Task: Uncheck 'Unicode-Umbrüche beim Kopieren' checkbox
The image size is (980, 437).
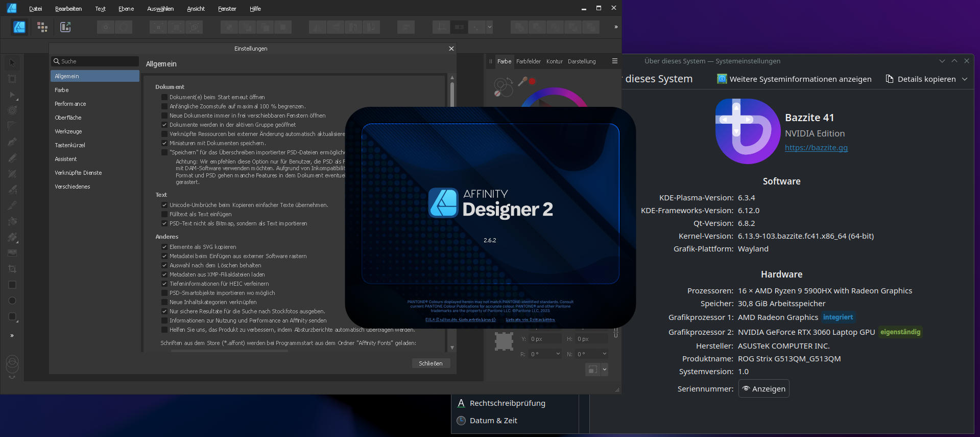Action: point(164,205)
